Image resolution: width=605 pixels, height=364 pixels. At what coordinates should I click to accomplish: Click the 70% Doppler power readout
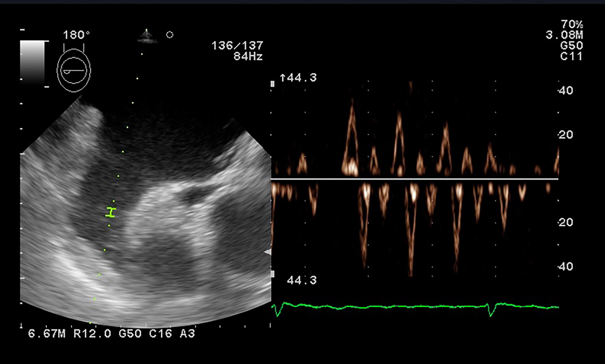(572, 24)
